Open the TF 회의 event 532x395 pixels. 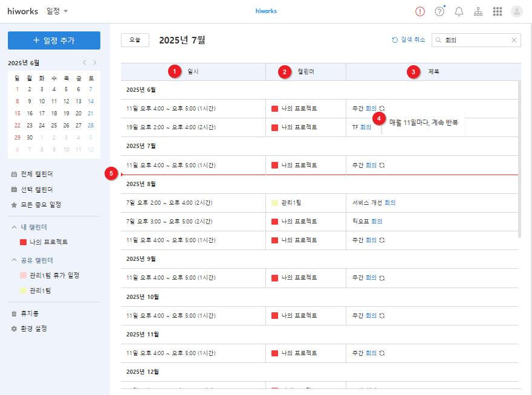pos(362,127)
